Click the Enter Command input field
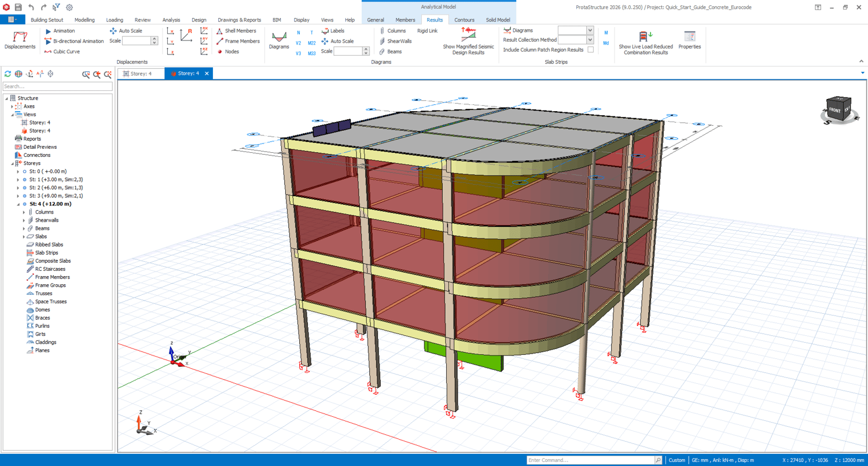Screen dimensions: 868x466 (590, 460)
